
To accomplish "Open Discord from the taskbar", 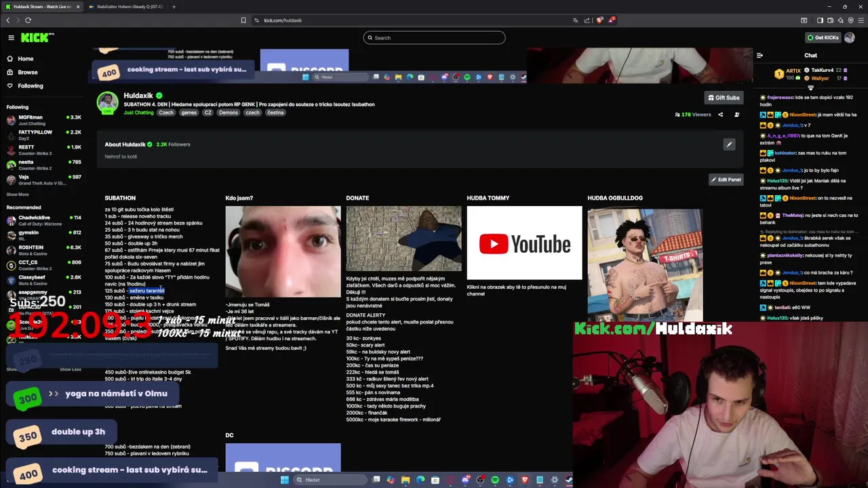I will click(465, 480).
